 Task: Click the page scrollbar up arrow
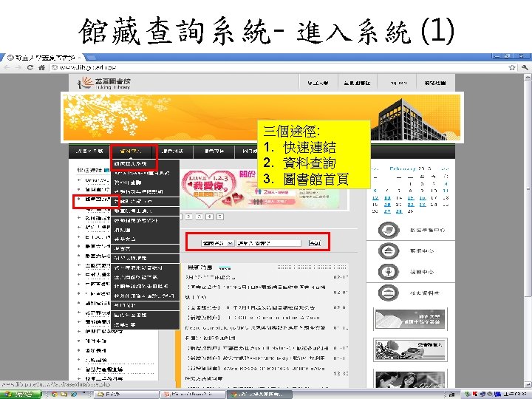(x=528, y=78)
